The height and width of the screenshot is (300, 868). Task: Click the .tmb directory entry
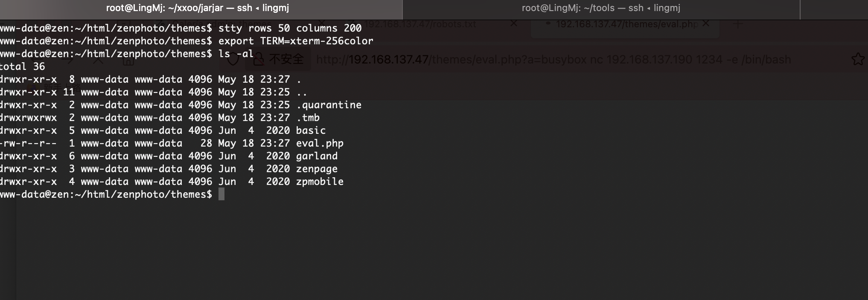[308, 118]
